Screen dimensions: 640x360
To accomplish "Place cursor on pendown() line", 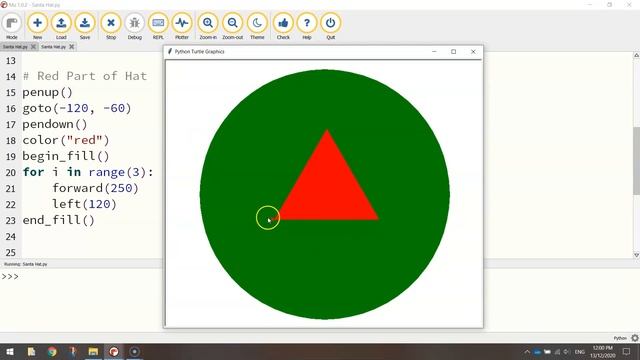I will [x=55, y=124].
